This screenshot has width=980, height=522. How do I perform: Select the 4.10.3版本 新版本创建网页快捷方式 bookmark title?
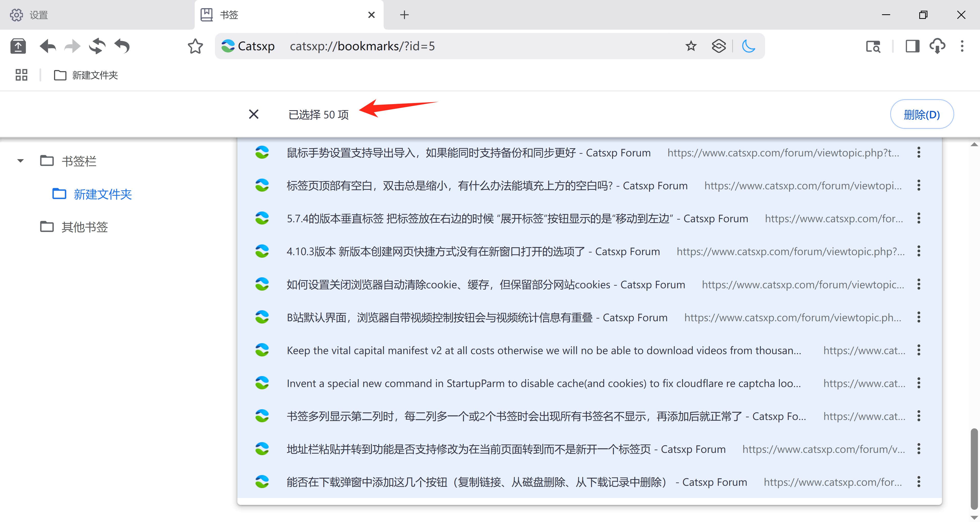tap(473, 251)
